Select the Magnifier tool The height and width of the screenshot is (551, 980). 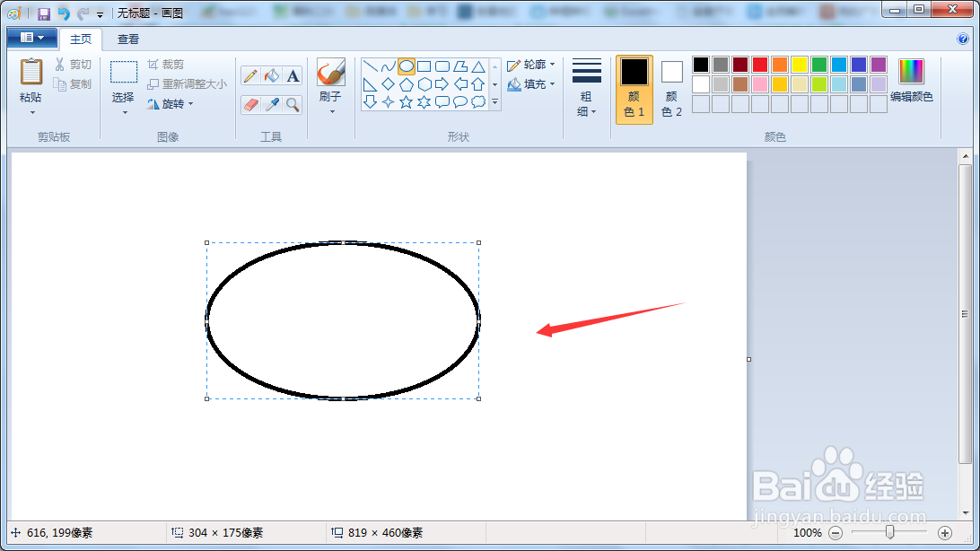pyautogui.click(x=293, y=104)
